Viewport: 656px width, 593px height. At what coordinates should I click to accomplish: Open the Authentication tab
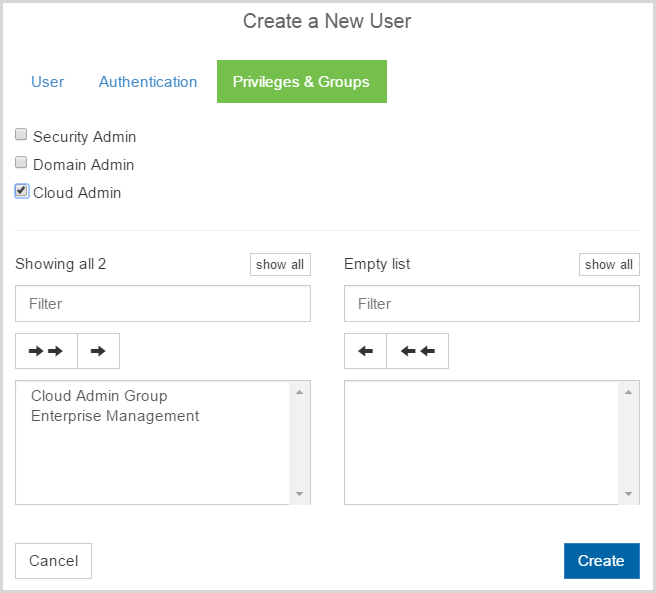[148, 82]
